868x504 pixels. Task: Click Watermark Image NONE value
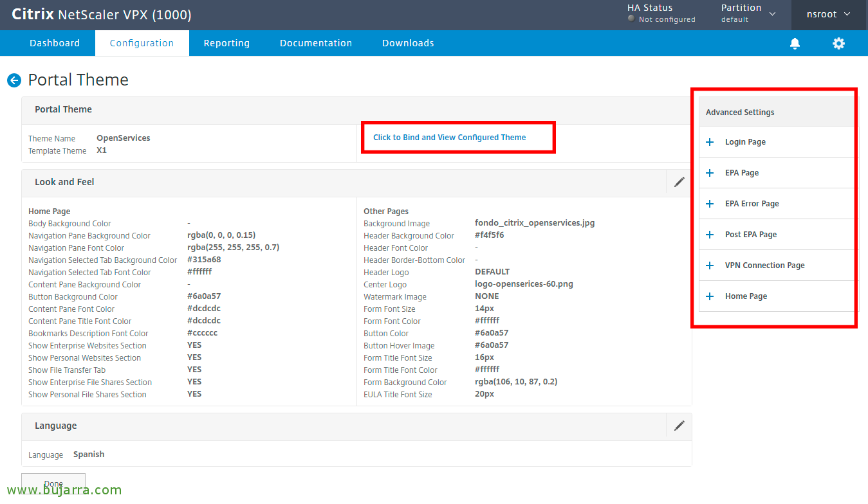point(487,296)
